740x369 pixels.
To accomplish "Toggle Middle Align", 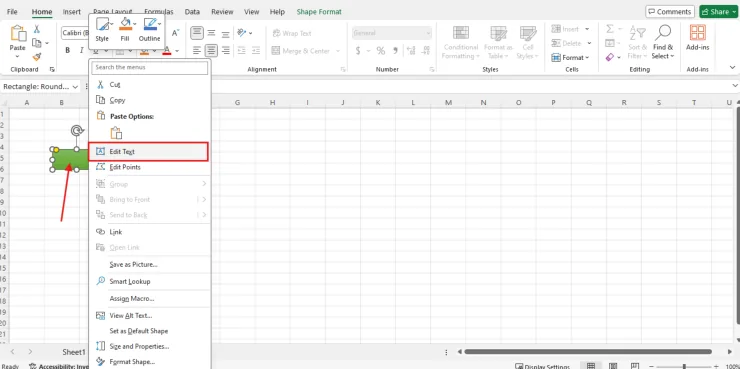I will click(211, 33).
